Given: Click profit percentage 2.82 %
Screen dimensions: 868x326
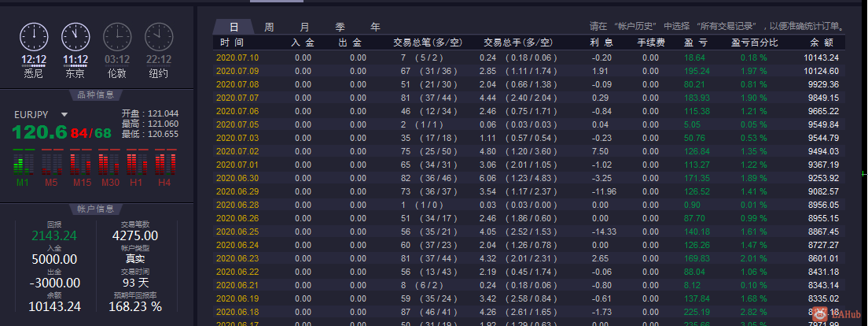Looking at the screenshot, I should (x=754, y=312).
